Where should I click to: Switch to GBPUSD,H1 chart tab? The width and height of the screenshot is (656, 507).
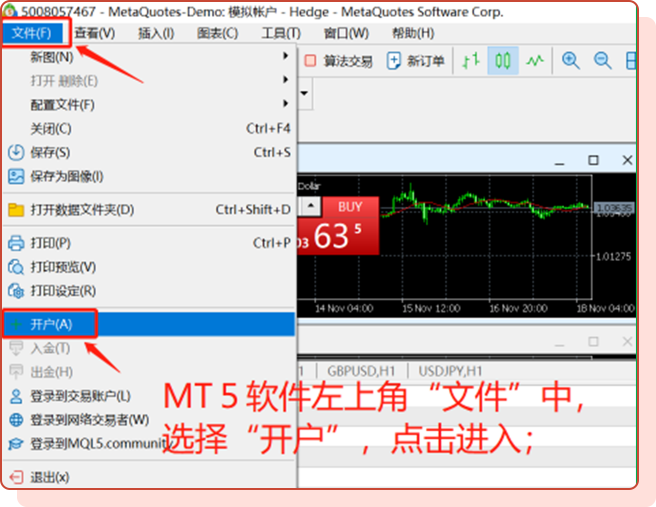(361, 371)
